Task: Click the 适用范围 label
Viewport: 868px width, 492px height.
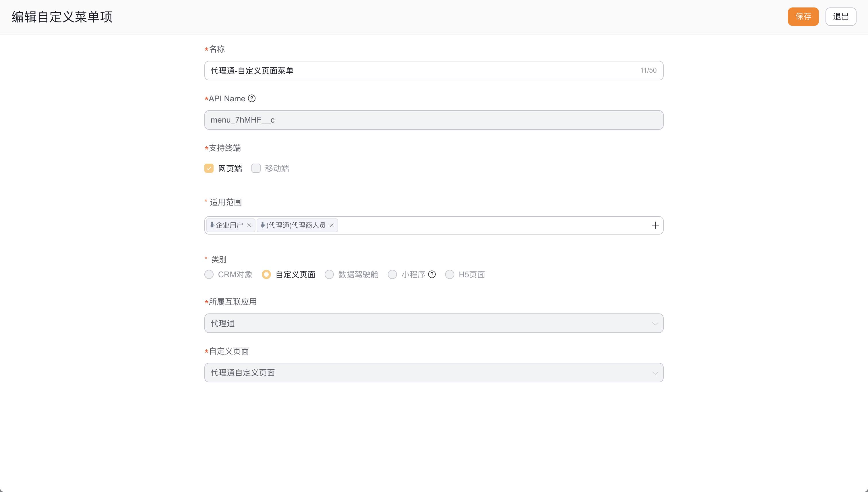Action: 226,202
